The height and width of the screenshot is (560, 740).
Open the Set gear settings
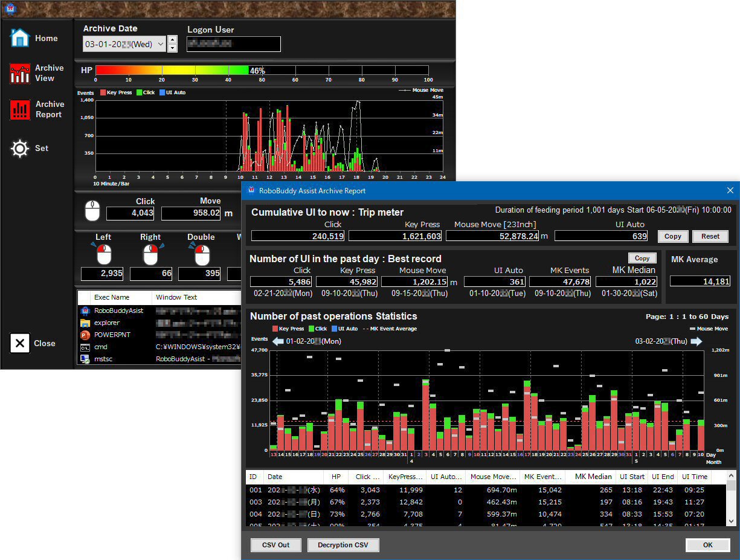tap(20, 149)
